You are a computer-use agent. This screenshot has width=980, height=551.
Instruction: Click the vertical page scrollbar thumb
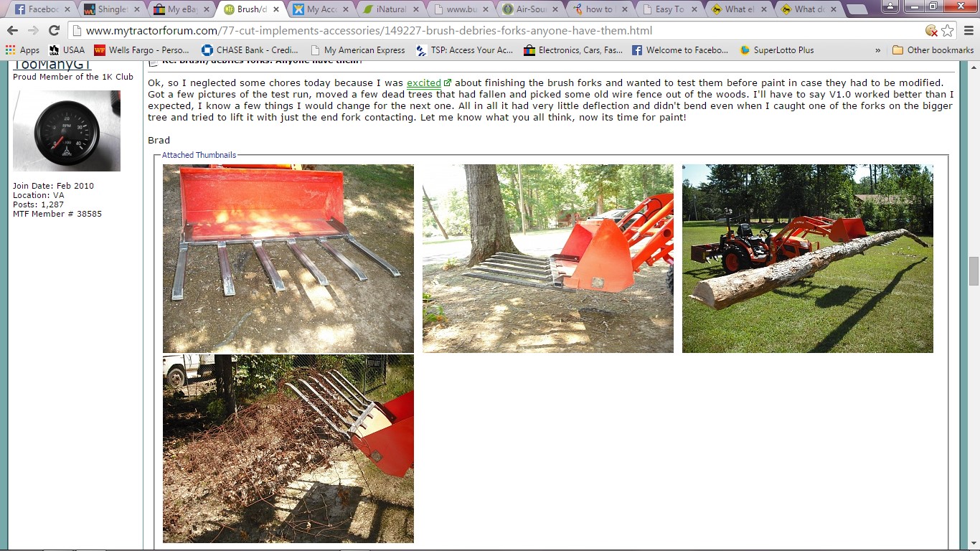974,270
